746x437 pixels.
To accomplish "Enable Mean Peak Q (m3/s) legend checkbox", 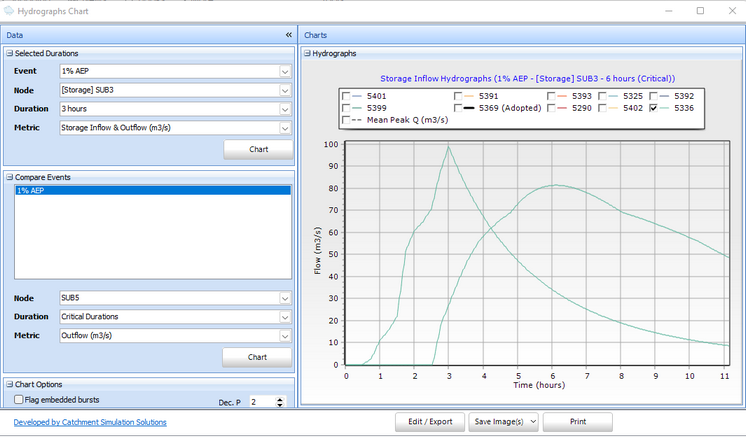I will pos(346,120).
